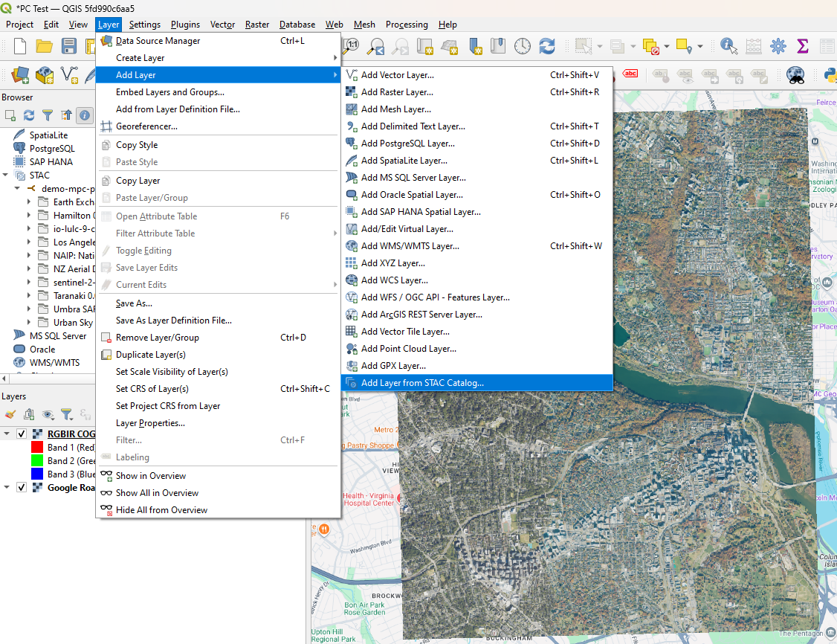Uncheck the RGBIR COG layer checkbox
The height and width of the screenshot is (644, 837).
(22, 434)
